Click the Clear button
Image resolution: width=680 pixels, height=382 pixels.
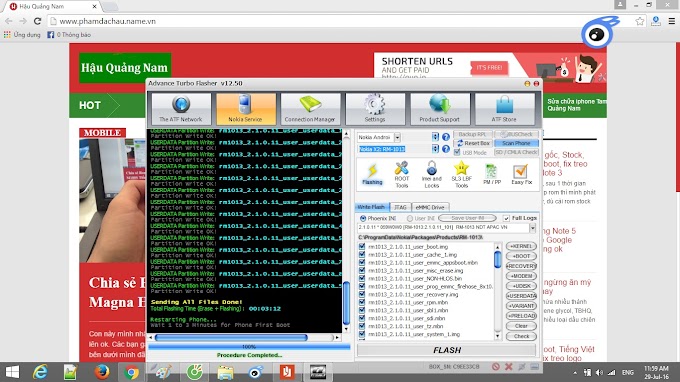click(521, 326)
